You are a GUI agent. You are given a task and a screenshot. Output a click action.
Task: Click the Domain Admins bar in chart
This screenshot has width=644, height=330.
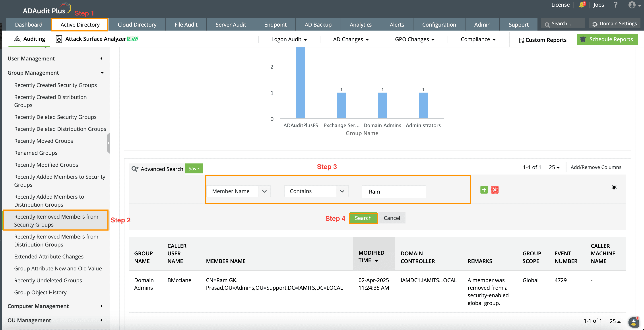coord(382,105)
